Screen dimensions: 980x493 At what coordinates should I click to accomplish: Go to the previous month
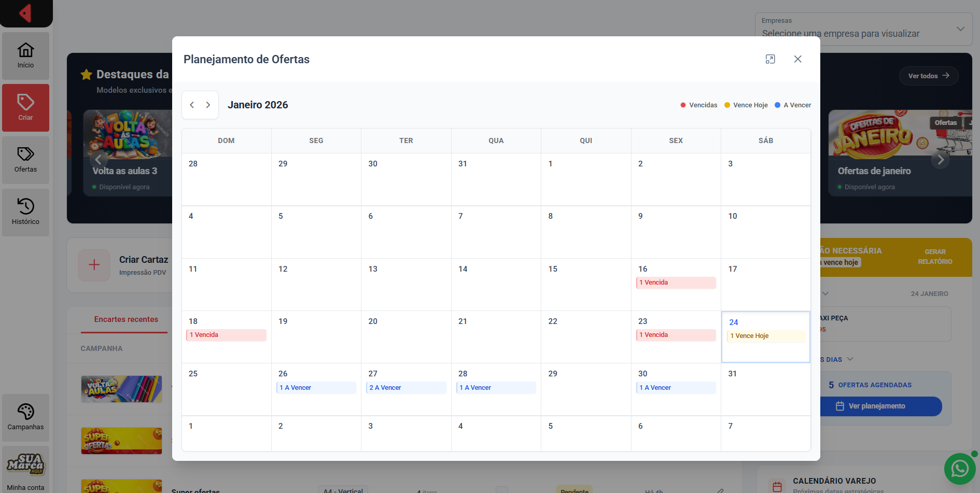[x=192, y=105]
